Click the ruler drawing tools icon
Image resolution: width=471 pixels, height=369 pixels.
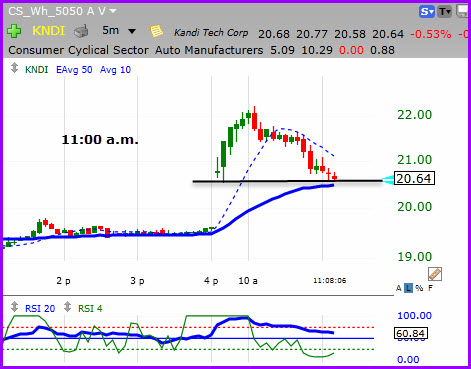[435, 274]
